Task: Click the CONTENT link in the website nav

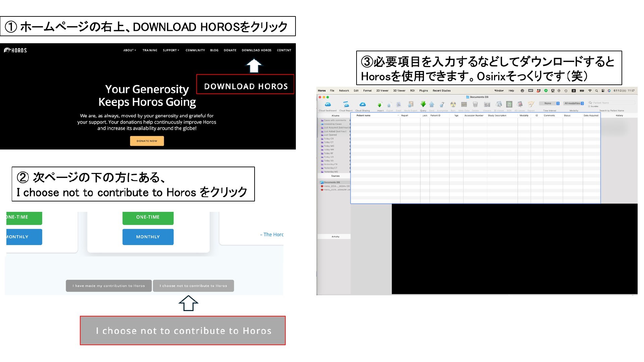Action: 284,50
